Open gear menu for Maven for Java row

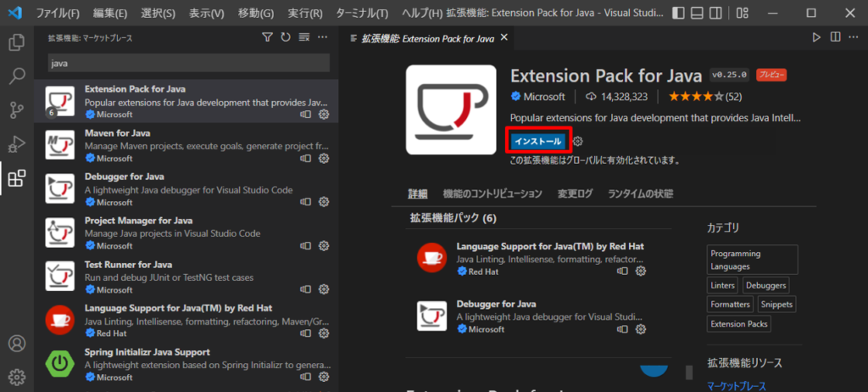coord(325,158)
